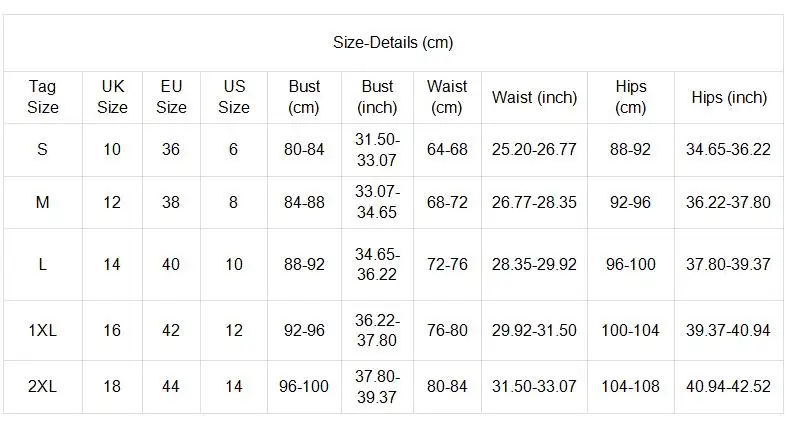
Task: Select the Tag Size column header
Action: [43, 97]
